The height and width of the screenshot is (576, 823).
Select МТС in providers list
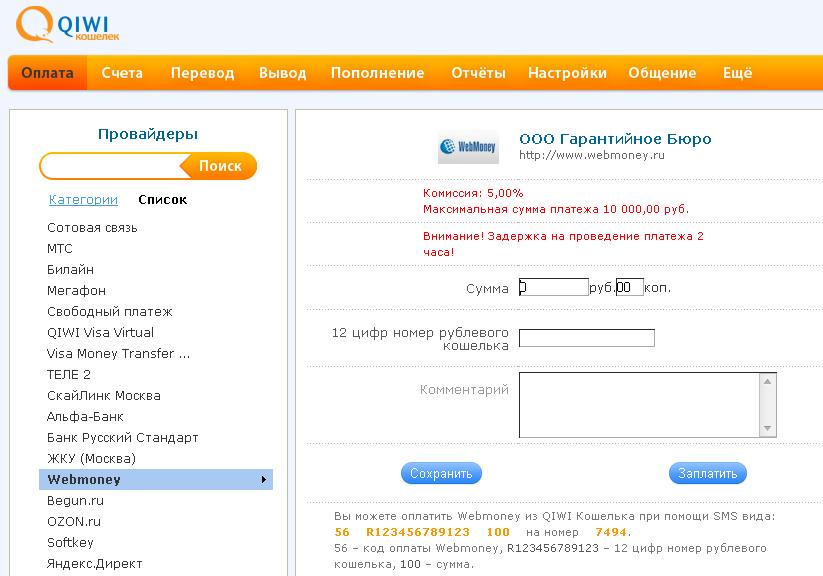[59, 248]
